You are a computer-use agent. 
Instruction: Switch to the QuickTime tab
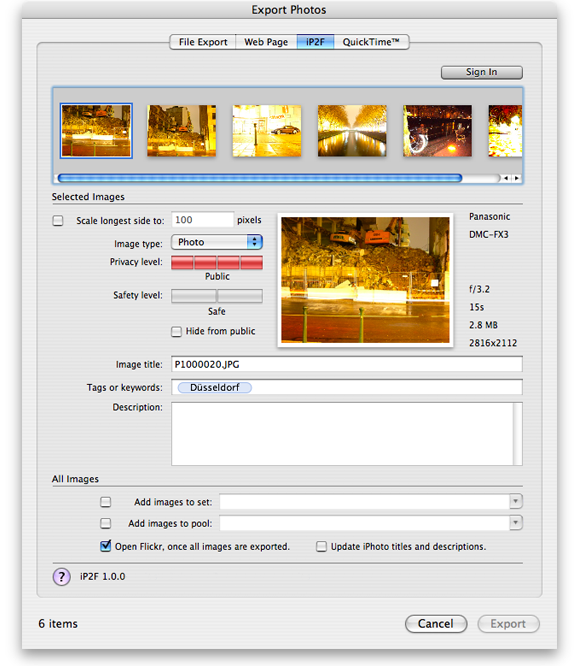pos(371,42)
